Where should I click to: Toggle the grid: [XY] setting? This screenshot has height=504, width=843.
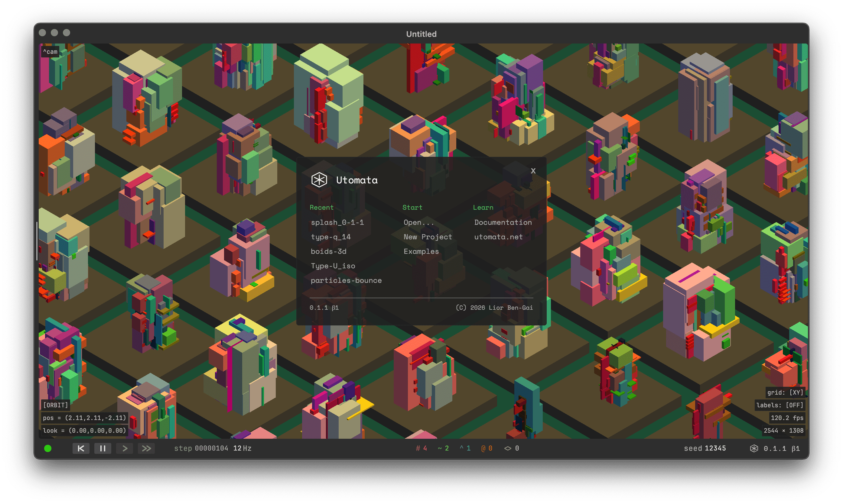(x=785, y=392)
